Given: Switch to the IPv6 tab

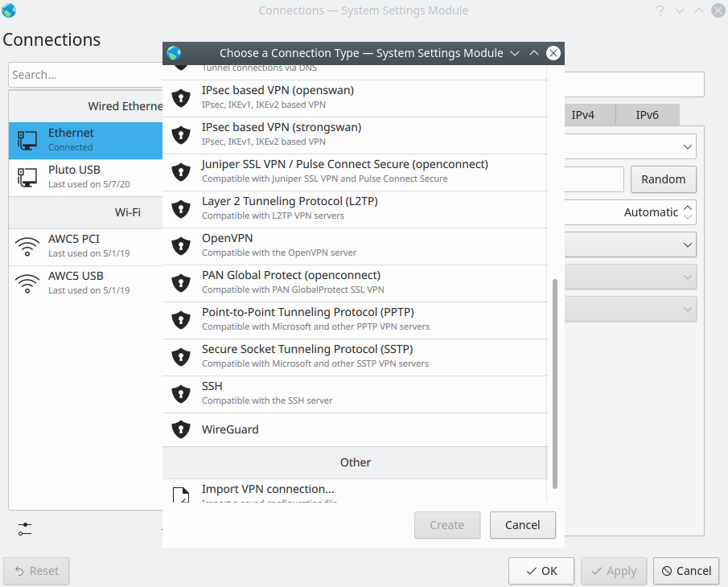Looking at the screenshot, I should tap(648, 115).
